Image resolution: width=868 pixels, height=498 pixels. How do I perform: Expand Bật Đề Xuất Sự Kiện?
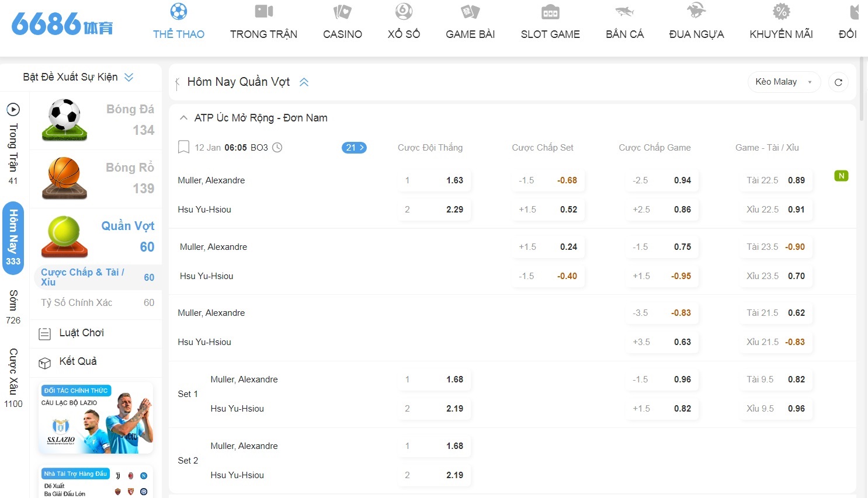pyautogui.click(x=129, y=77)
